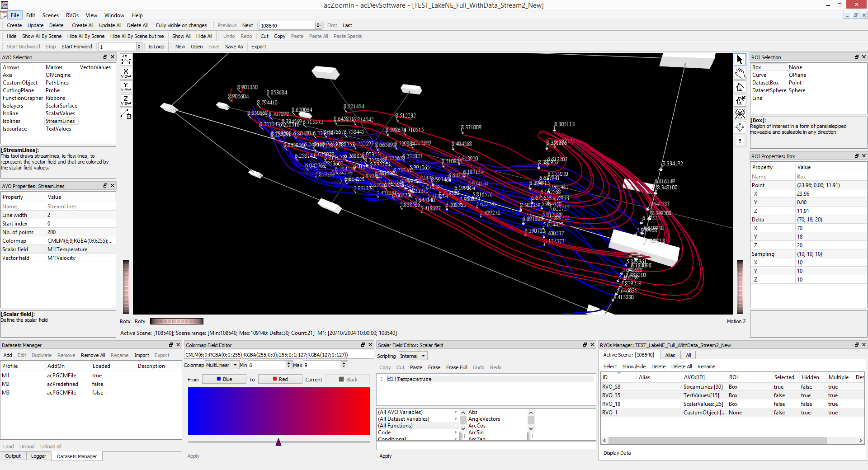The image size is (868, 470).
Task: Toggle the Is Loop option
Action: pos(156,47)
